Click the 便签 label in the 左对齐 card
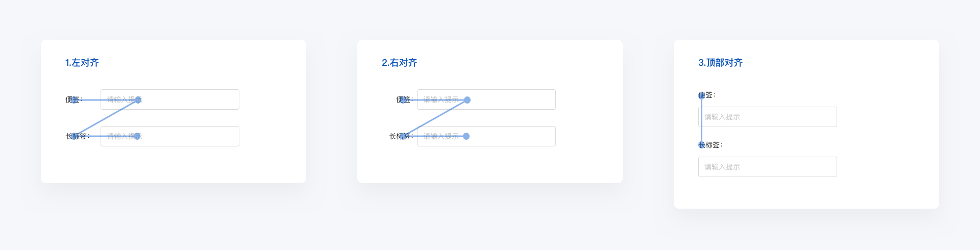This screenshot has width=980, height=250. click(73, 99)
